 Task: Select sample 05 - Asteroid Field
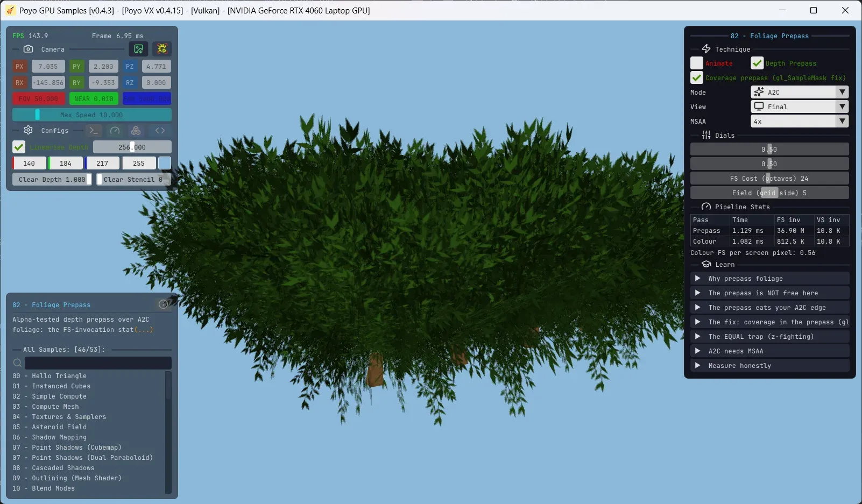point(50,427)
